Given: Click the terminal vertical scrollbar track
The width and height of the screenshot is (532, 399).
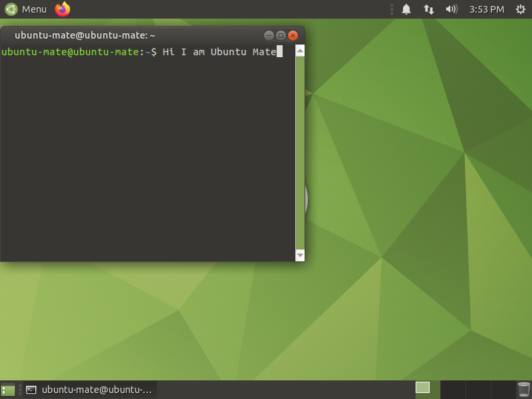Looking at the screenshot, I should pos(300,153).
